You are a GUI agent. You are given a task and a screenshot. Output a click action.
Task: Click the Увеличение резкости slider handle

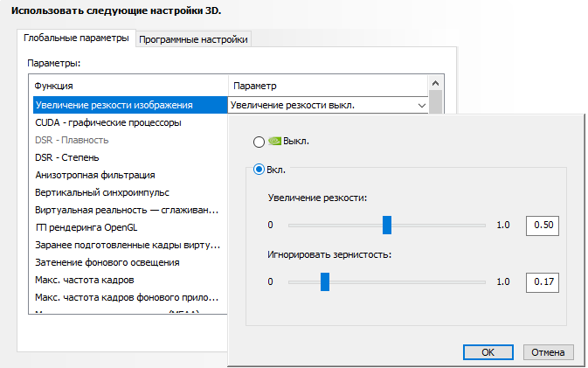point(387,226)
